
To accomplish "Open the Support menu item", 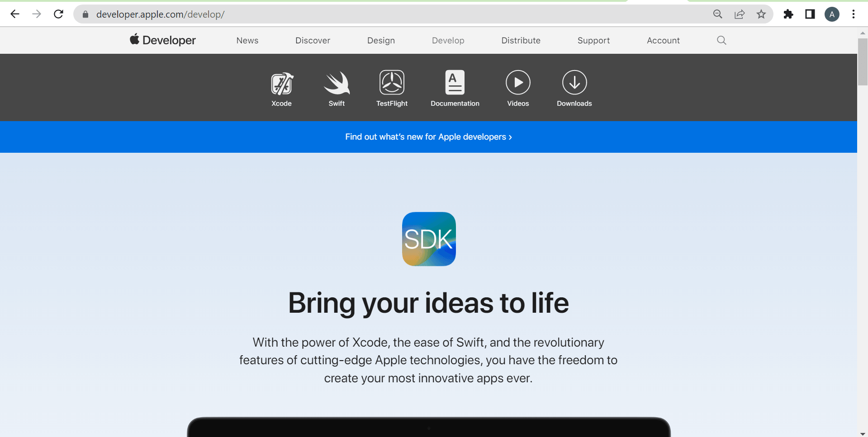I will [x=594, y=40].
